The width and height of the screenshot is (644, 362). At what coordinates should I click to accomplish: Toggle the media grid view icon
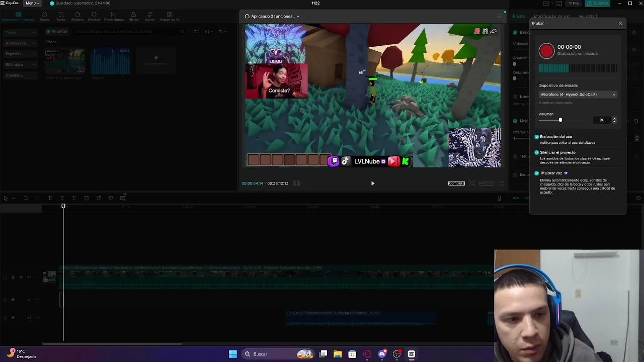coord(196,31)
